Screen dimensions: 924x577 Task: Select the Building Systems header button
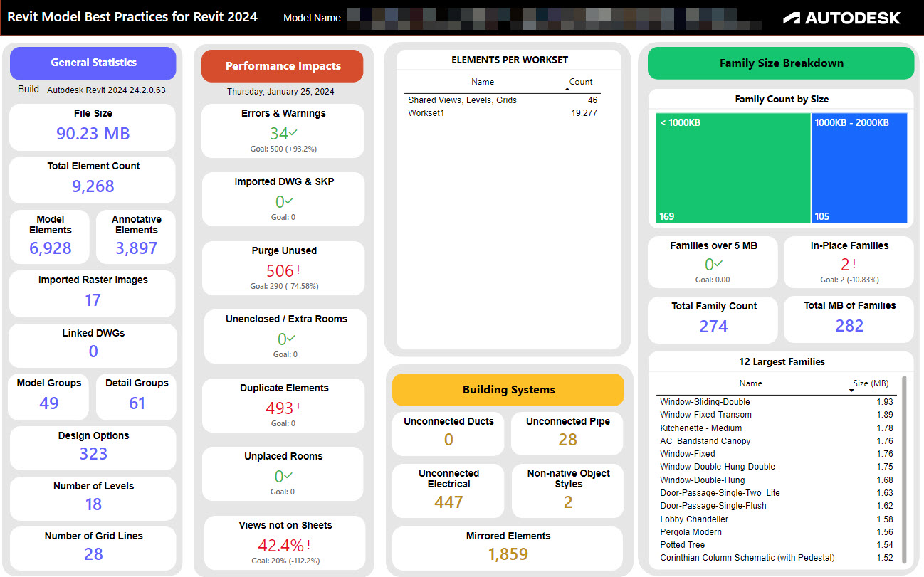(508, 390)
